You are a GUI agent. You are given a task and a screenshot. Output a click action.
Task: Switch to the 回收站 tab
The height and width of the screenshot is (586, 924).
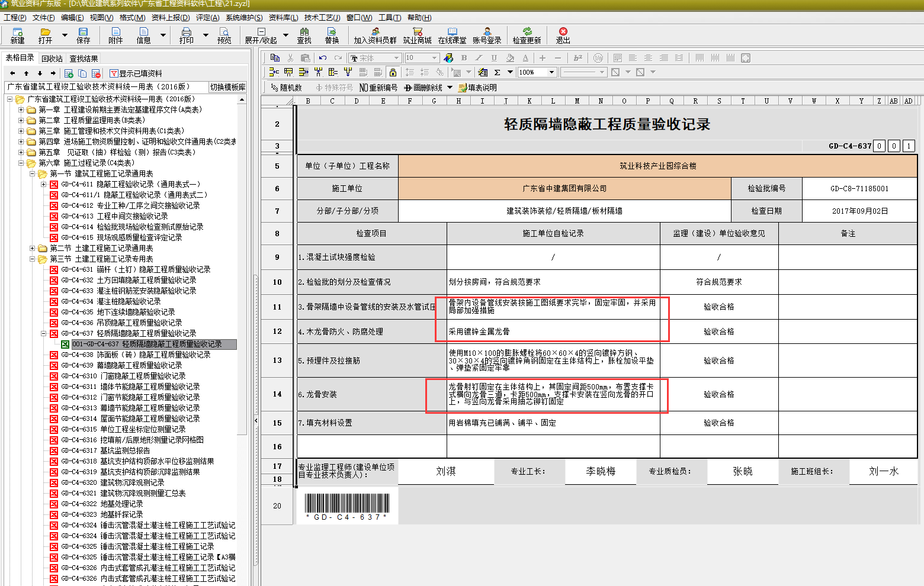(52, 59)
